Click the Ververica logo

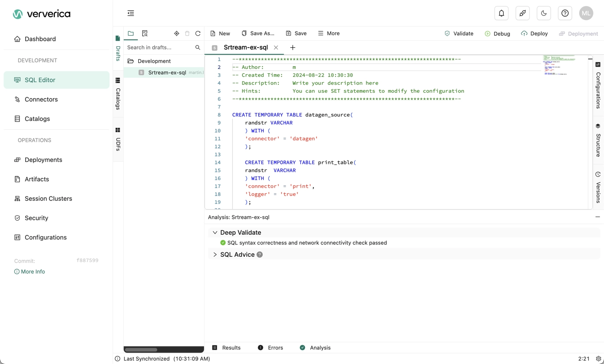tap(42, 14)
